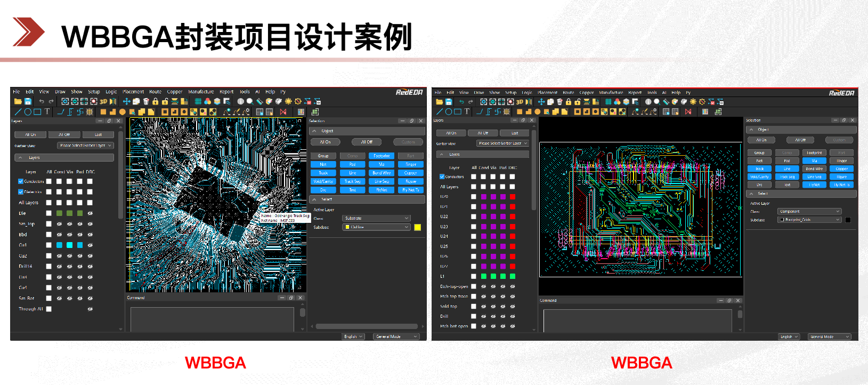Click the zoom-out icon in the left window
The image size is (868, 385).
click(x=75, y=101)
